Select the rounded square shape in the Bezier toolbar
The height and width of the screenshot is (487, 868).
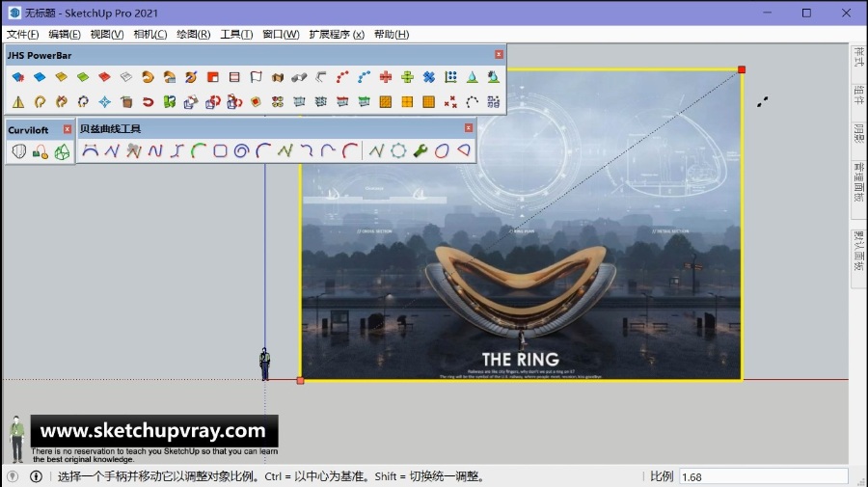pyautogui.click(x=220, y=150)
